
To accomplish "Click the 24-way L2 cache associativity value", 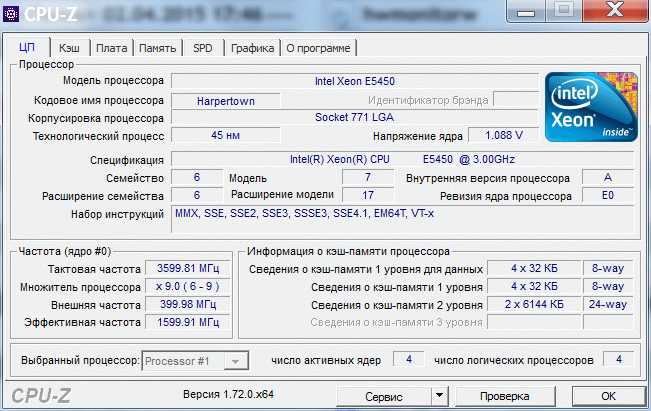I will 608,304.
